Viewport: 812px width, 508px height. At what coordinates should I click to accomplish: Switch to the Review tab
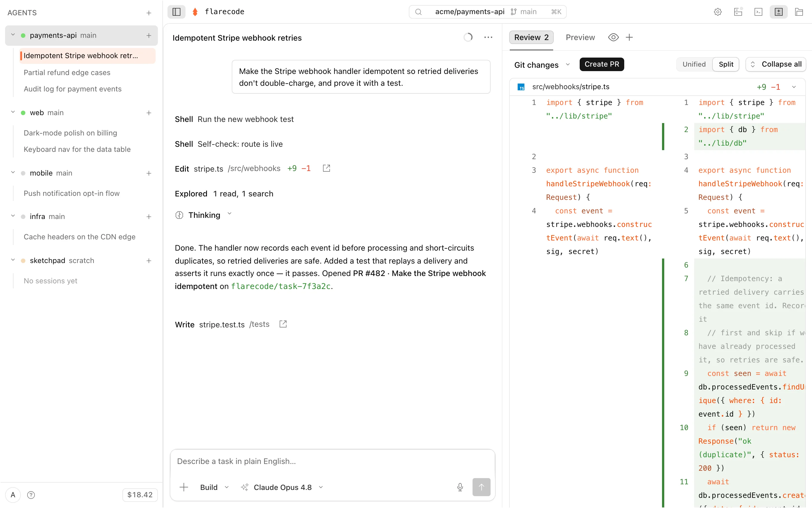(531, 37)
